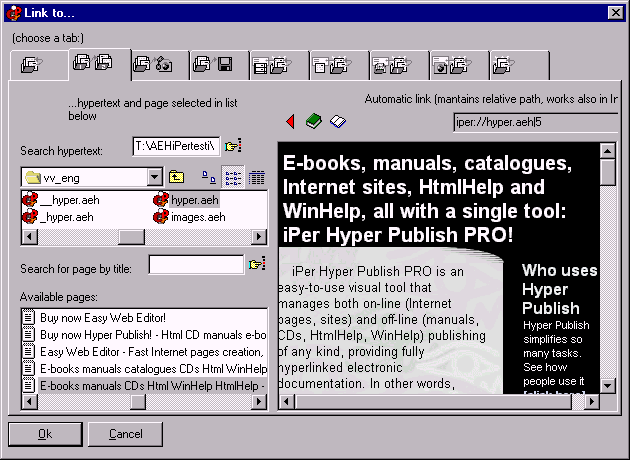The height and width of the screenshot is (460, 630).
Task: Open the eighth tab with disc and page icon
Action: pyautogui.click(x=459, y=65)
